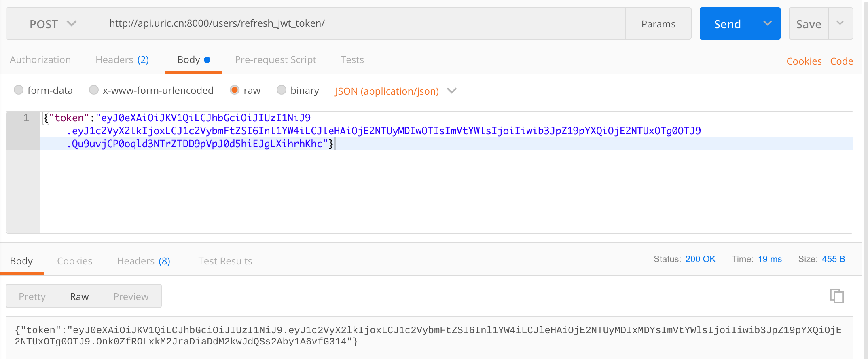Open the Cookies link

point(804,61)
